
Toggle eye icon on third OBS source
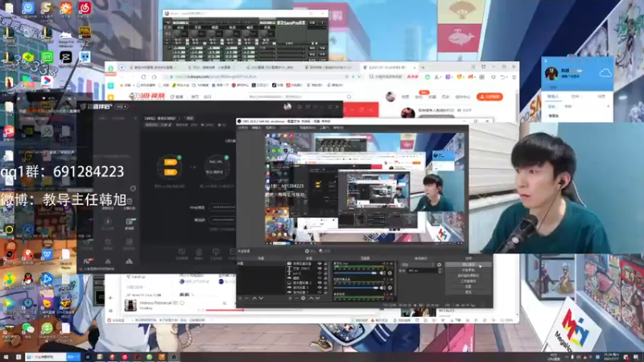tap(320, 274)
